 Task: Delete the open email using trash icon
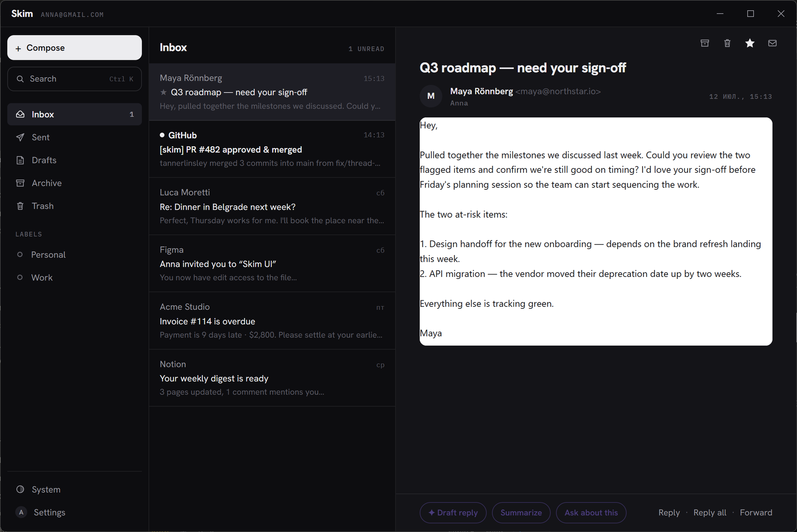click(x=727, y=43)
